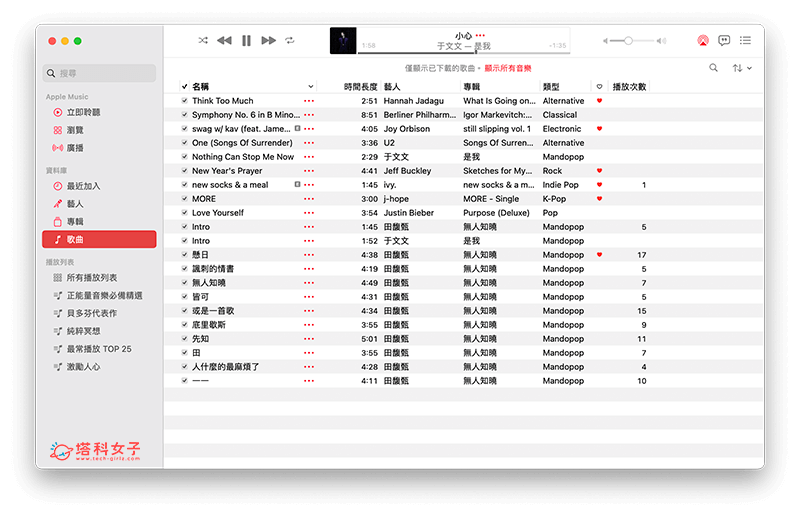Skip back to previous track
The width and height of the screenshot is (800, 516).
(224, 40)
